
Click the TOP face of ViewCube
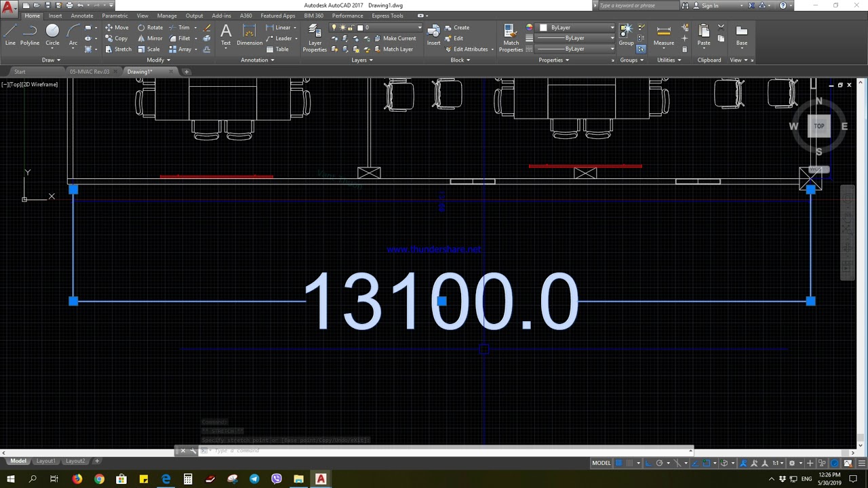point(819,126)
